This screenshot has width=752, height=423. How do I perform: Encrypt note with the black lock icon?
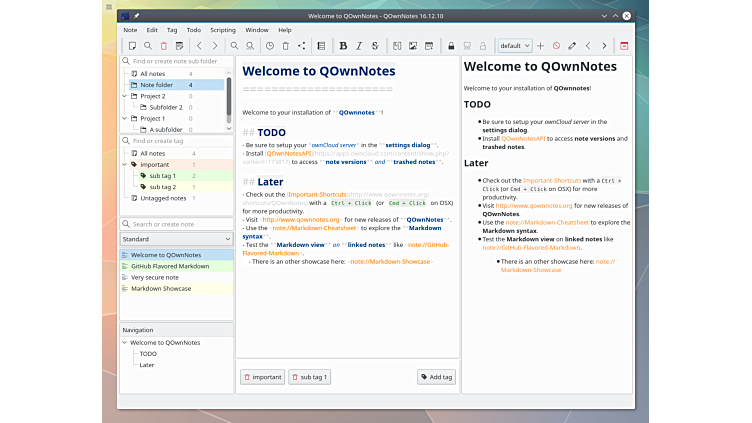[x=451, y=46]
